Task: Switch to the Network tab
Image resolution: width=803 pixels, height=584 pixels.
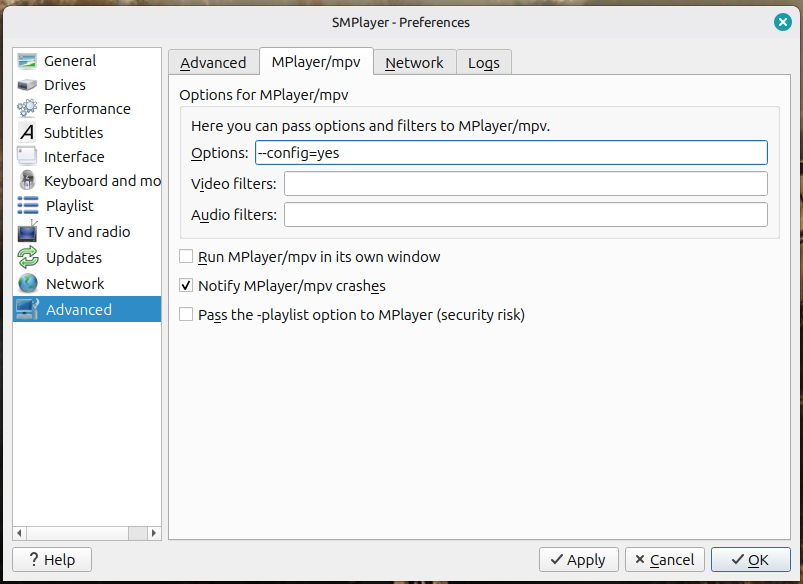Action: pos(414,62)
